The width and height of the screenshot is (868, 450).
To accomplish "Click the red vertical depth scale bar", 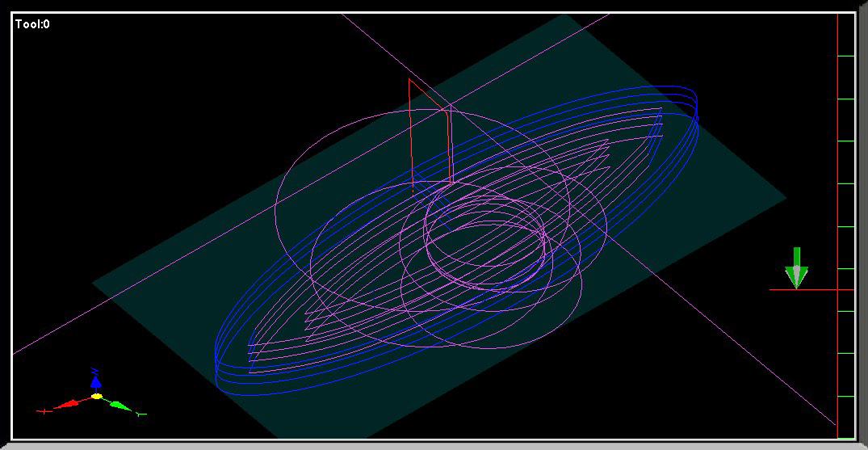I will (837, 225).
